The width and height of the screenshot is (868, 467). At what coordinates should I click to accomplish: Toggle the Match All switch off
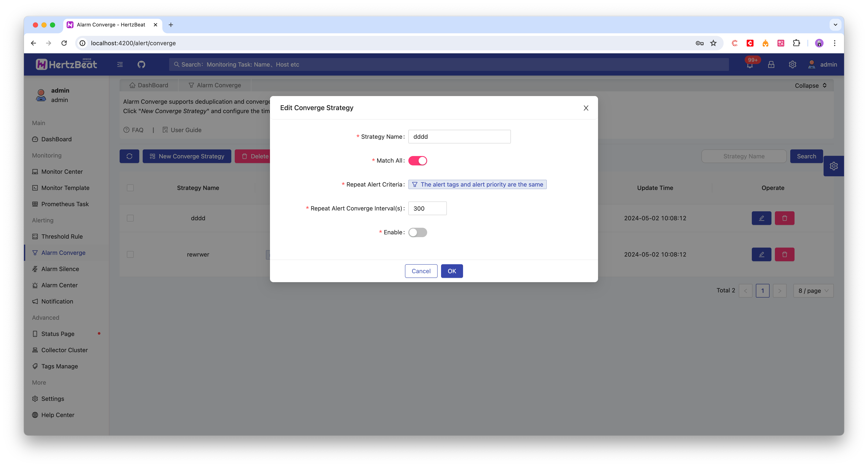[418, 161]
